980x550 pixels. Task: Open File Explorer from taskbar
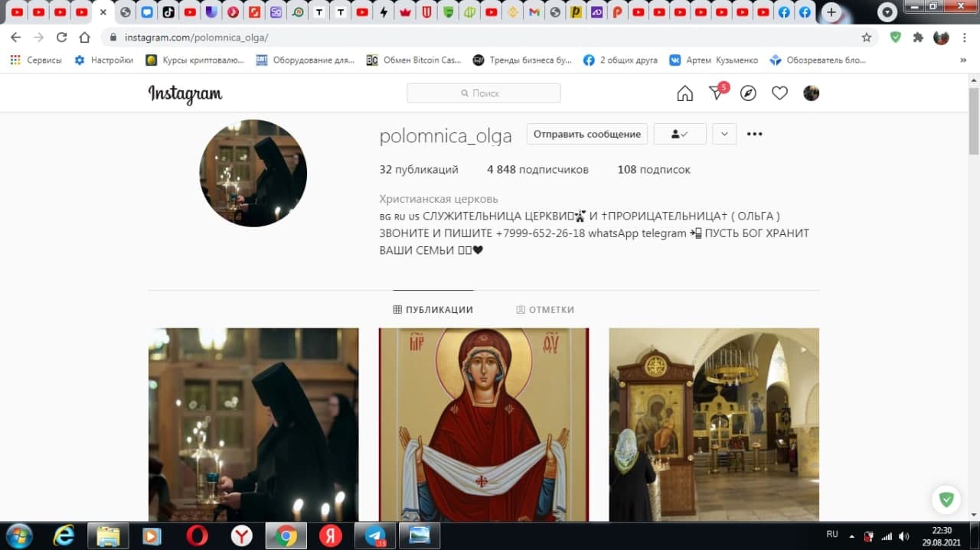[108, 535]
